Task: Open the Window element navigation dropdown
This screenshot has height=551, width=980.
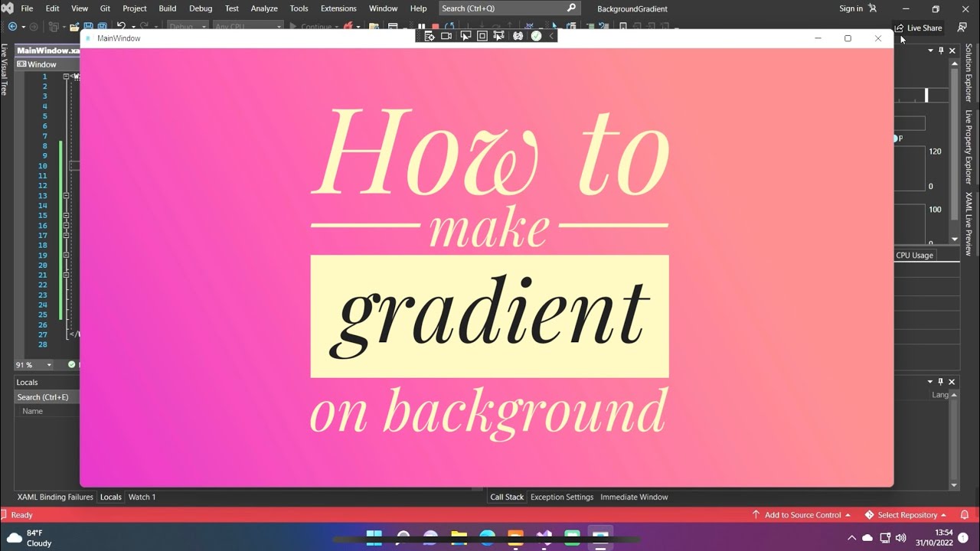Action: coord(47,64)
